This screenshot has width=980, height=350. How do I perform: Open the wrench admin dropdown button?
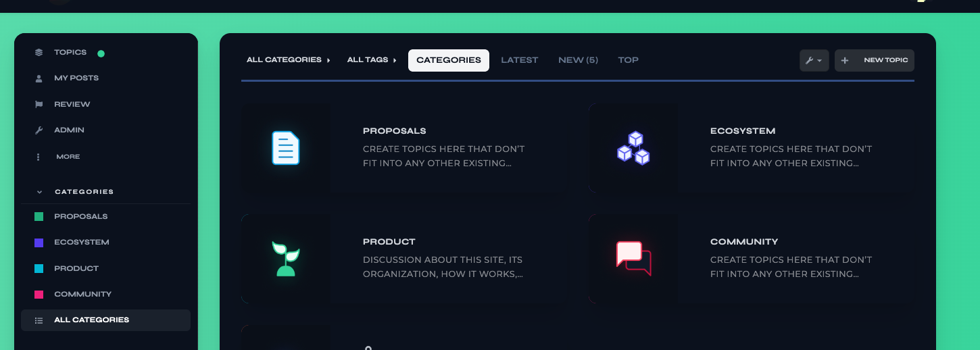point(814,60)
